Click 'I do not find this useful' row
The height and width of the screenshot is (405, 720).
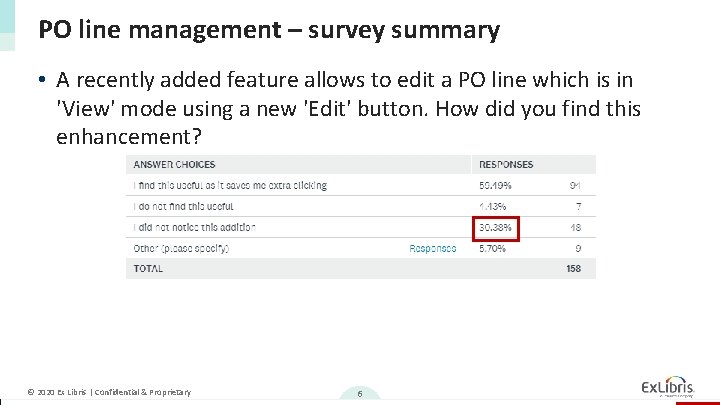(x=183, y=206)
